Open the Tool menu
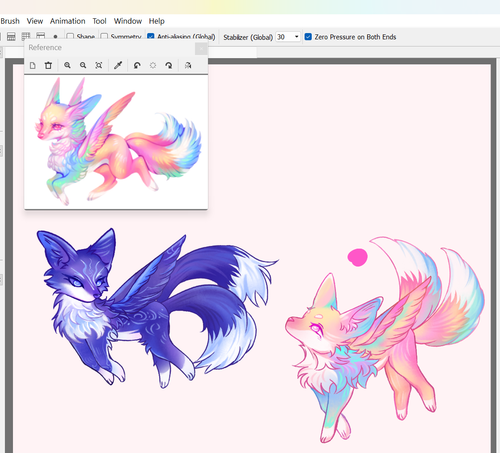 [99, 21]
